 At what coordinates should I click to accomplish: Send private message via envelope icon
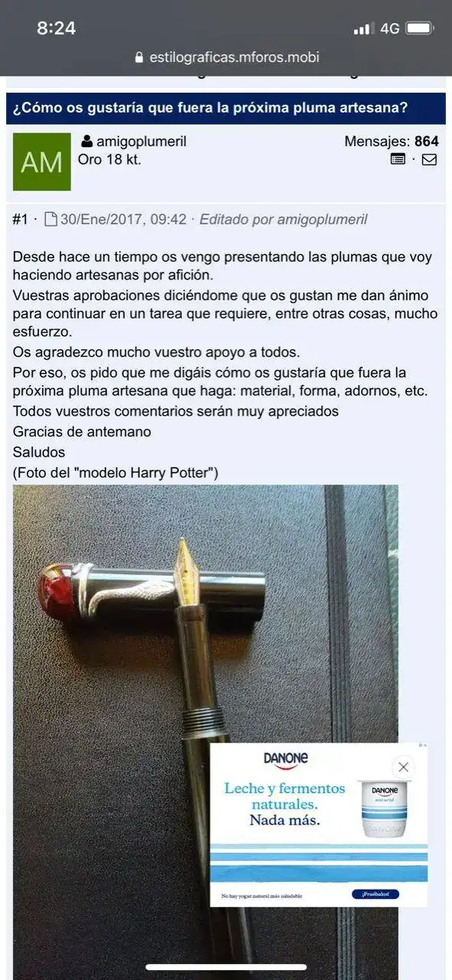point(430,160)
